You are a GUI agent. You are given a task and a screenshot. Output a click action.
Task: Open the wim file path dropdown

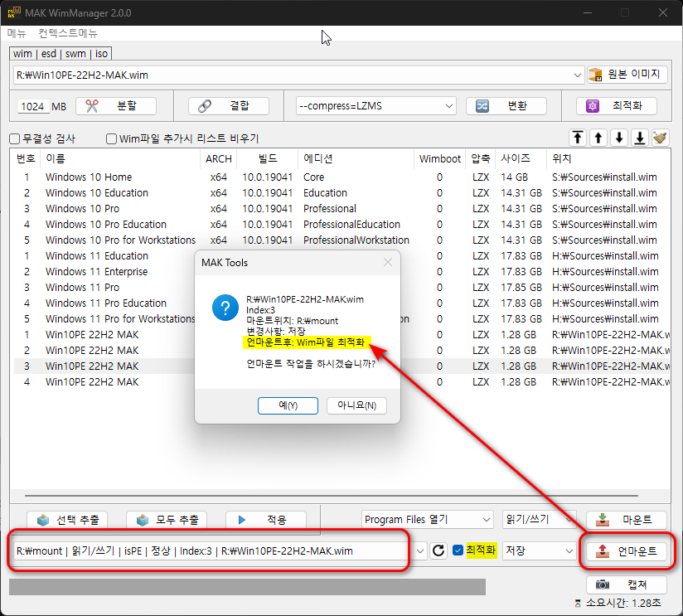click(x=578, y=75)
